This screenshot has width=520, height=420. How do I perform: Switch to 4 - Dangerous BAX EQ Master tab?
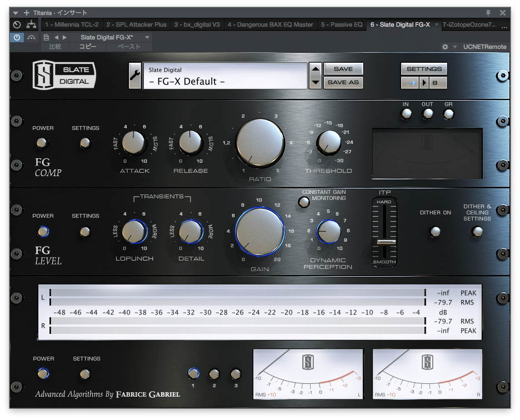coord(271,24)
